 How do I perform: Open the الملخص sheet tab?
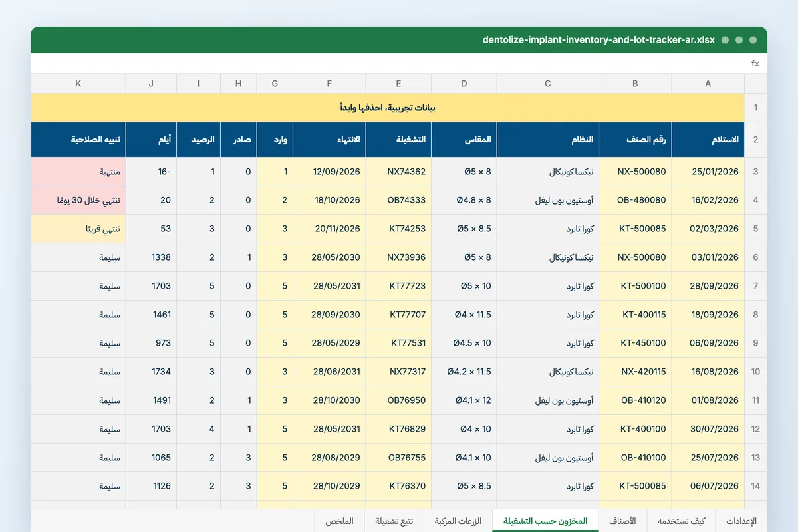point(339,521)
